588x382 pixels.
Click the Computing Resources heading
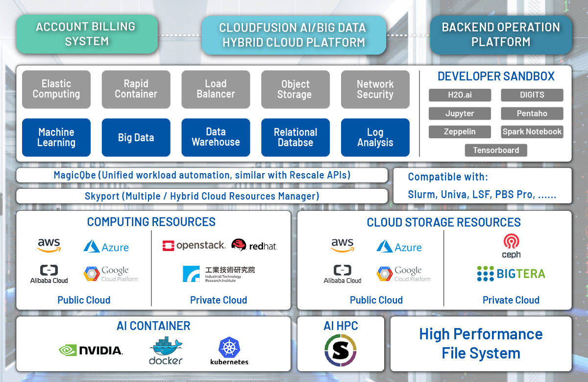tap(151, 222)
